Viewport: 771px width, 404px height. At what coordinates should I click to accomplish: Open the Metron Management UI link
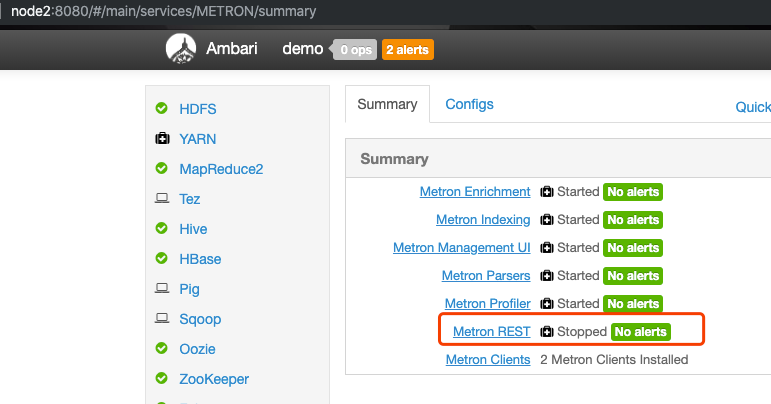coord(462,248)
